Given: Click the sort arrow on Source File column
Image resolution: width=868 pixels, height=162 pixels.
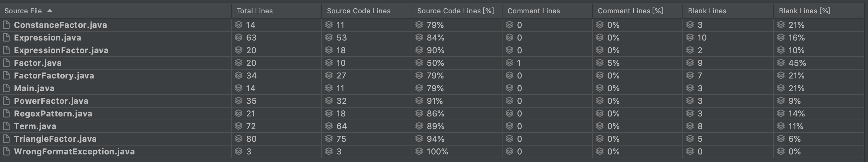Looking at the screenshot, I should tap(50, 11).
